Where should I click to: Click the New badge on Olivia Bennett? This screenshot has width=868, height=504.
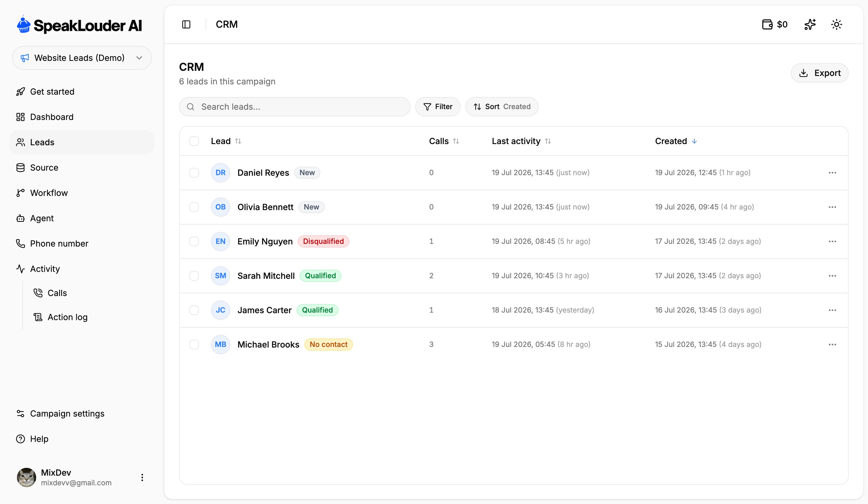click(x=311, y=207)
